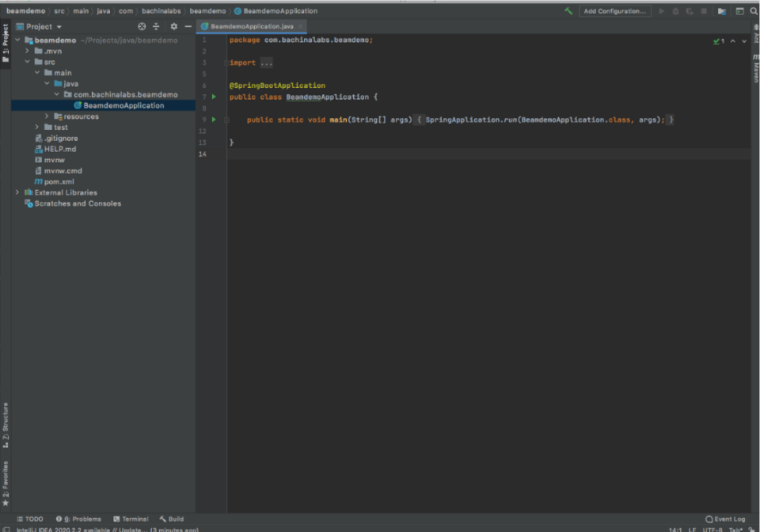The height and width of the screenshot is (532, 760).
Task: Toggle the Favorites tool window stripe button
Action: pos(6,483)
